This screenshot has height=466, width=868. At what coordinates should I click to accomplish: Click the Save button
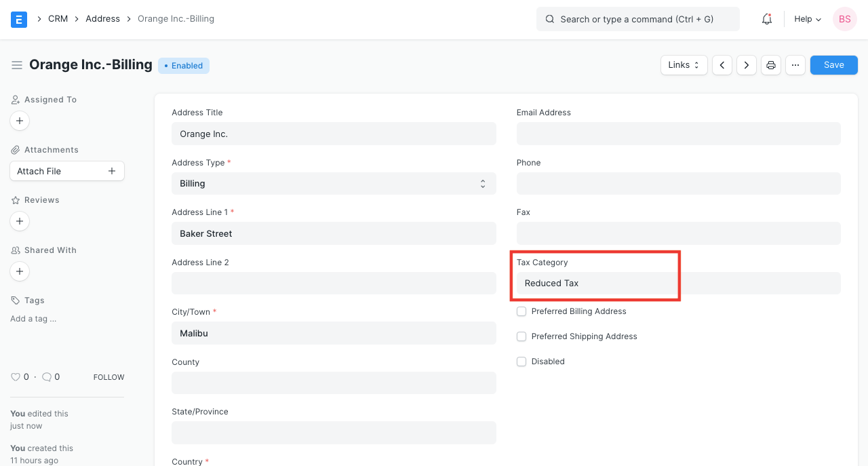tap(833, 65)
